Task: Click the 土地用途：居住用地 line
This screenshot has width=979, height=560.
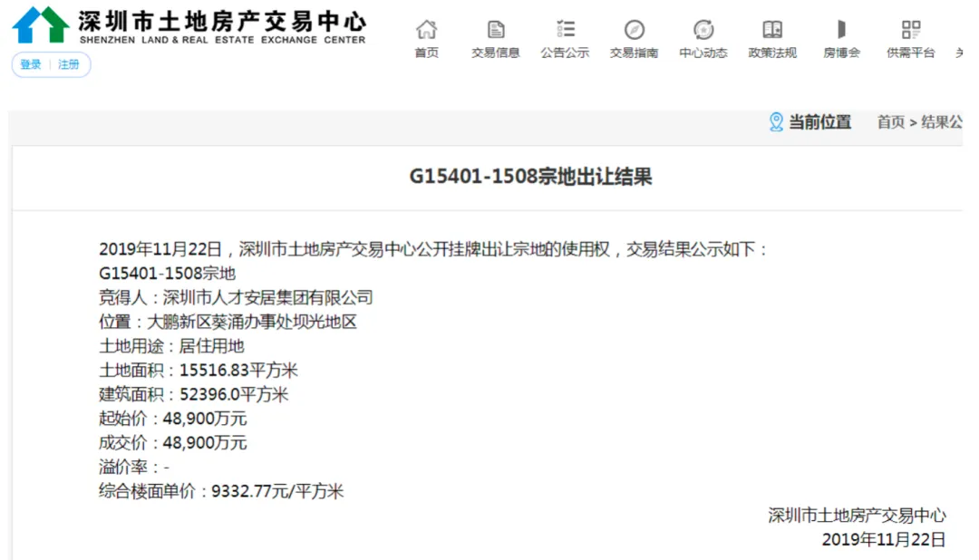Action: click(x=171, y=346)
